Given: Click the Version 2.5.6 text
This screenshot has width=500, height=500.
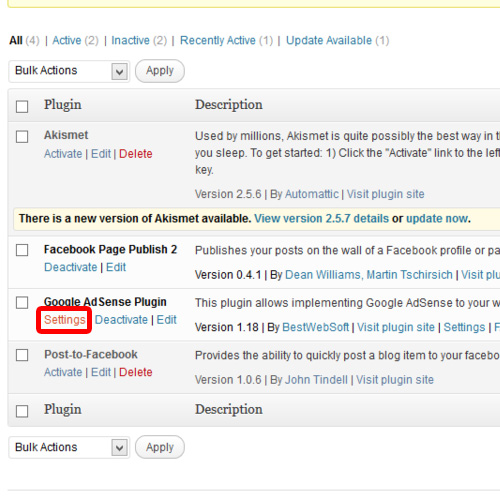Looking at the screenshot, I should tap(228, 194).
